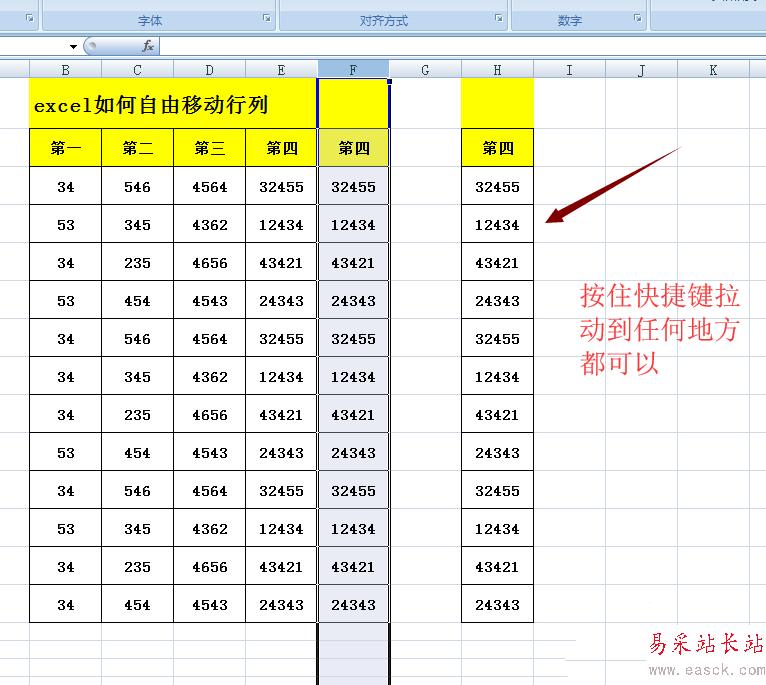Select the column D header
The image size is (766, 685).
[209, 69]
